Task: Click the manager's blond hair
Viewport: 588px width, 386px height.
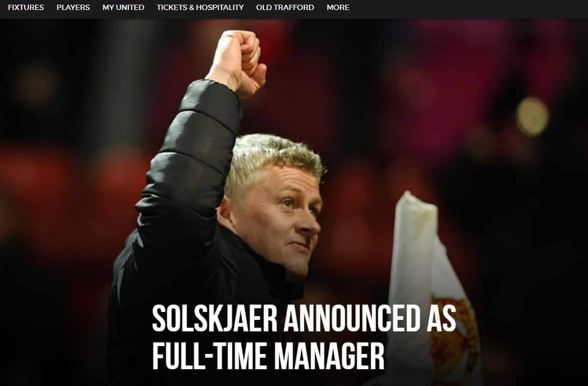Action: coord(274,158)
